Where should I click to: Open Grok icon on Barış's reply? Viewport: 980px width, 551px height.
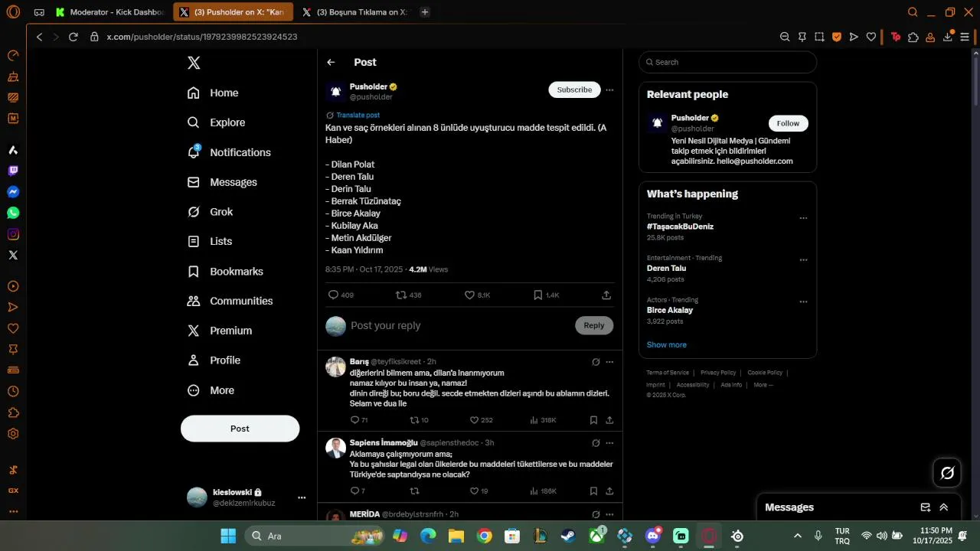596,362
